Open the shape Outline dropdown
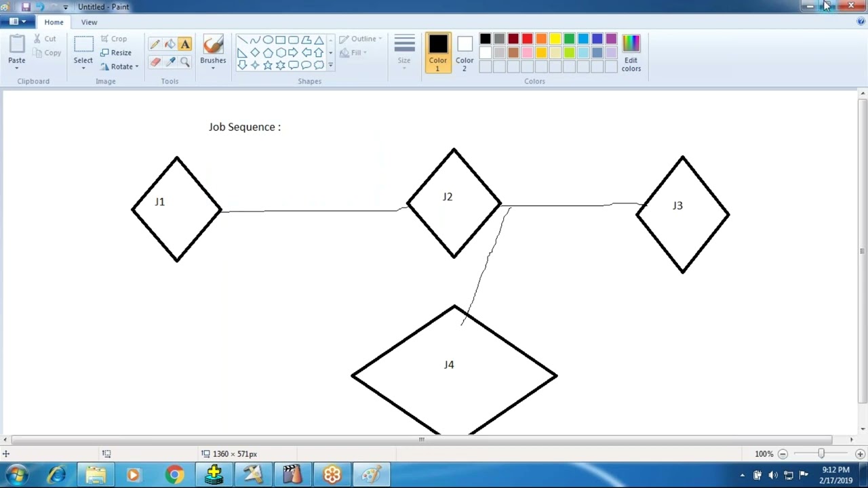 click(x=361, y=39)
